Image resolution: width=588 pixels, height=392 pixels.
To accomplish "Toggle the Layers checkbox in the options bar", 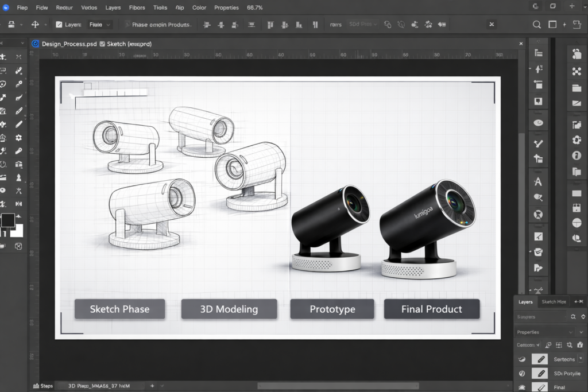I will (x=59, y=25).
